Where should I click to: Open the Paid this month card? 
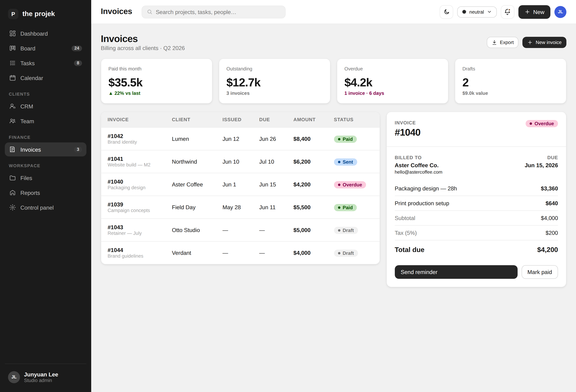(156, 81)
